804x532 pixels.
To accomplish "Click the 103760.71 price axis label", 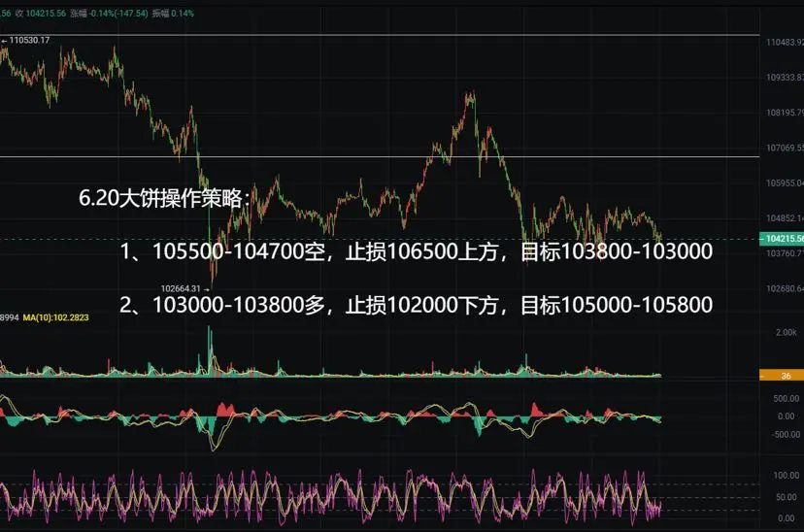I will 785,253.
